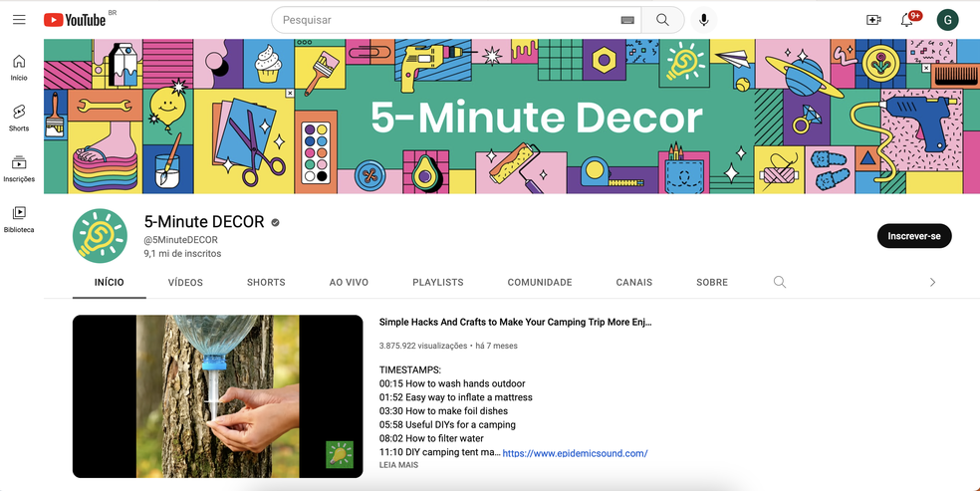Click the 5-Minute DECOR channel avatar
Viewport: 980px width, 491px height.
tap(100, 235)
